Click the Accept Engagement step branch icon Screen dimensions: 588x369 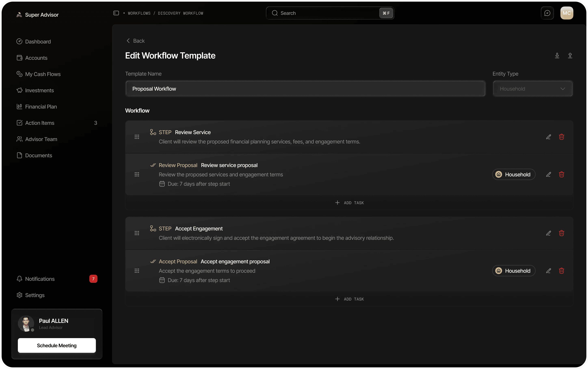(x=153, y=229)
